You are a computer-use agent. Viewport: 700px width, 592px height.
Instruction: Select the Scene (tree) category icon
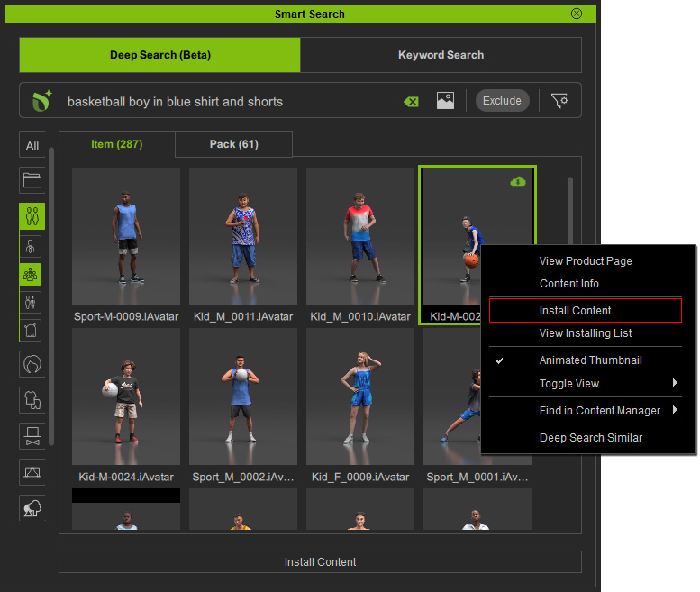32,508
